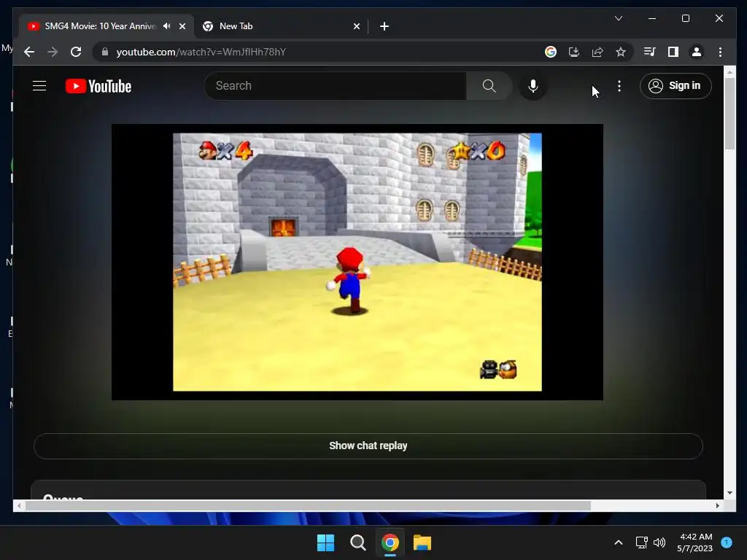
Task: Click the install app icon in the address bar
Action: (574, 52)
